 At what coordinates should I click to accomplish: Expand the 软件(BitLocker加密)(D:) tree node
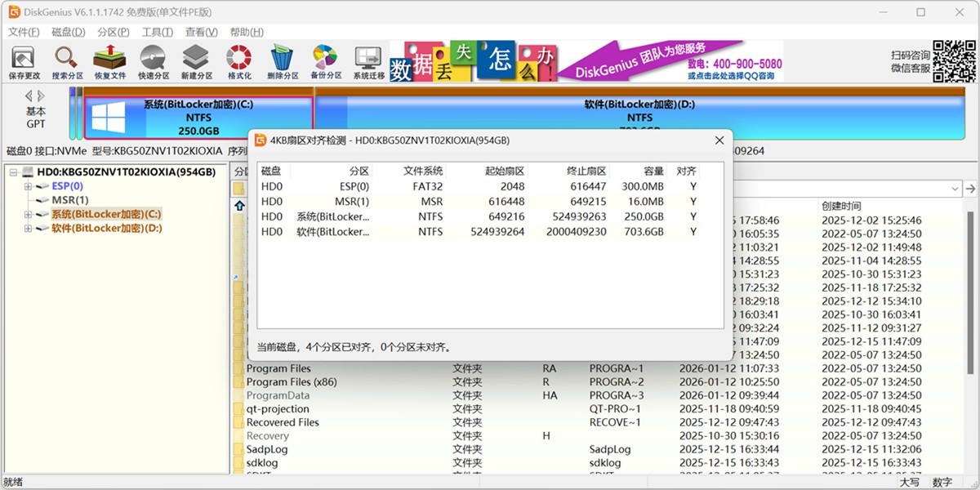pos(28,228)
